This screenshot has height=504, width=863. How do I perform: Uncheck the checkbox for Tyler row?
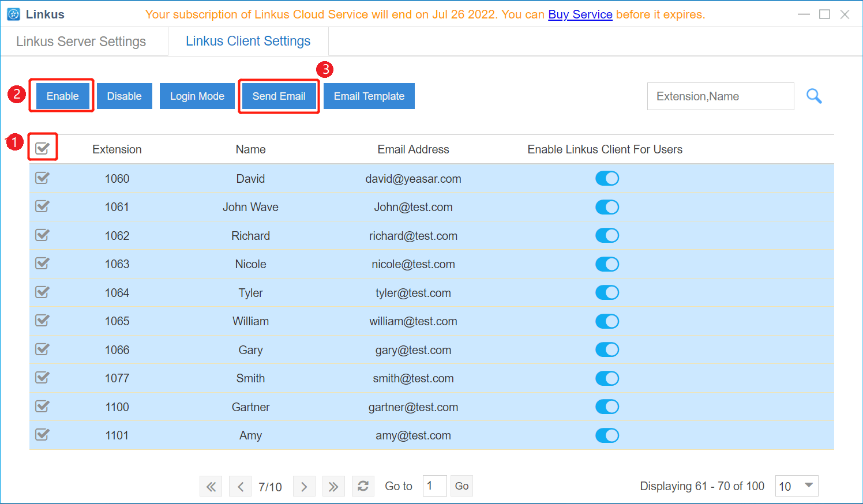42,292
